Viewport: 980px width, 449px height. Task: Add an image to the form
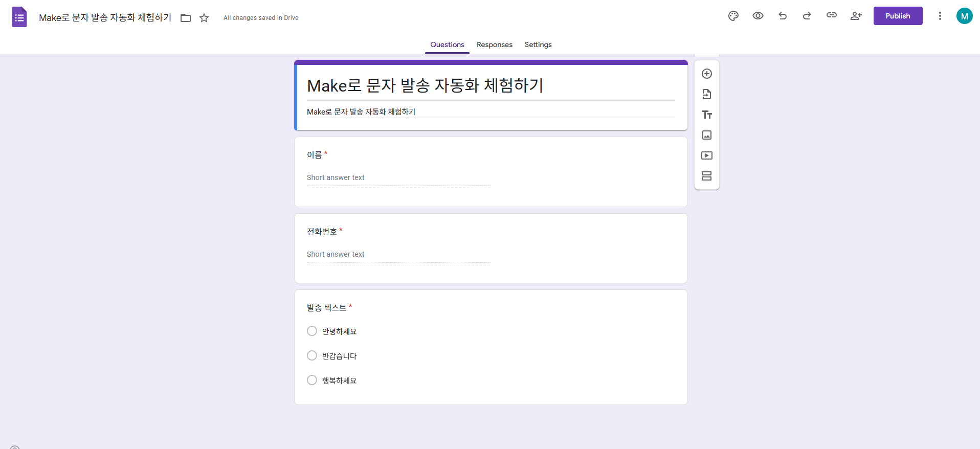point(707,135)
